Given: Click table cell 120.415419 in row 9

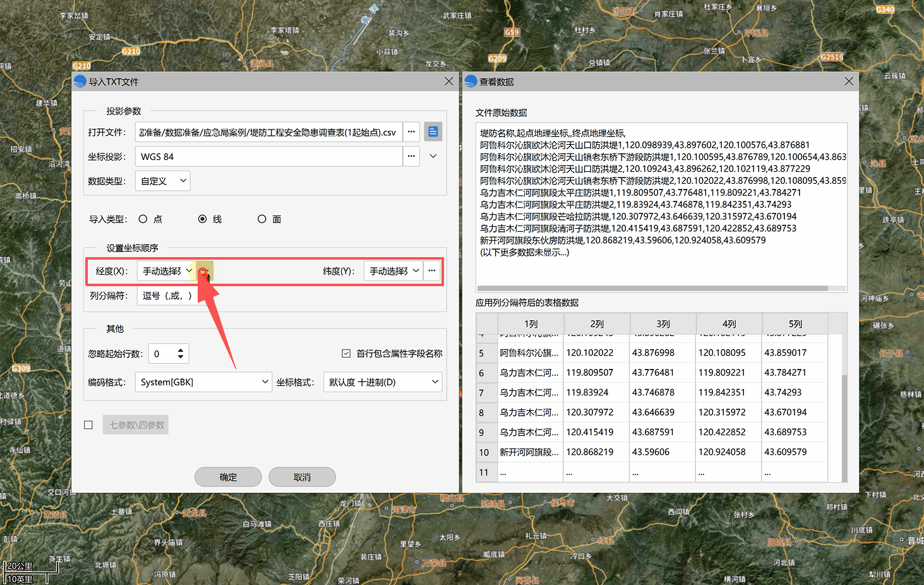Looking at the screenshot, I should point(597,432).
